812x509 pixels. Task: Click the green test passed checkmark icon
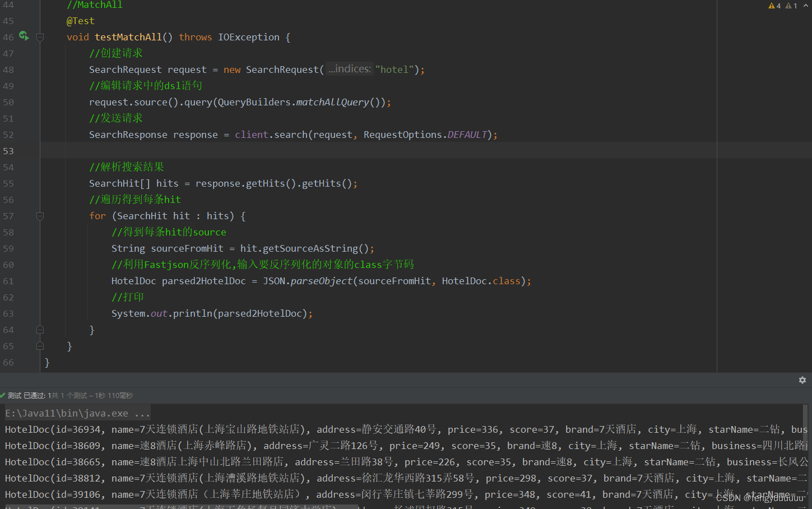pyautogui.click(x=3, y=395)
